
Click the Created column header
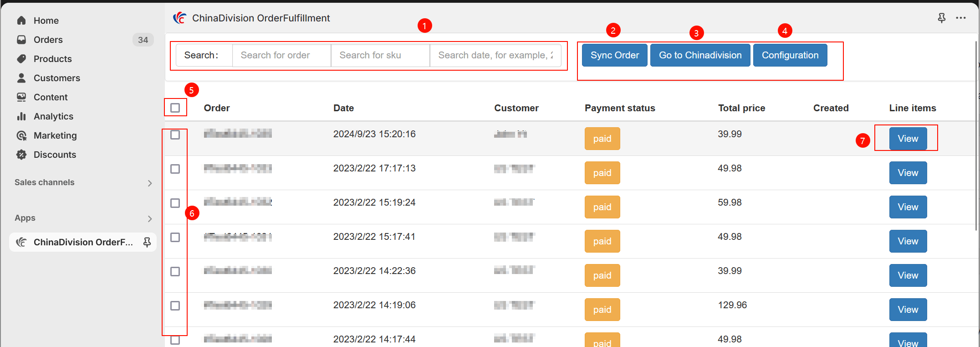click(831, 108)
